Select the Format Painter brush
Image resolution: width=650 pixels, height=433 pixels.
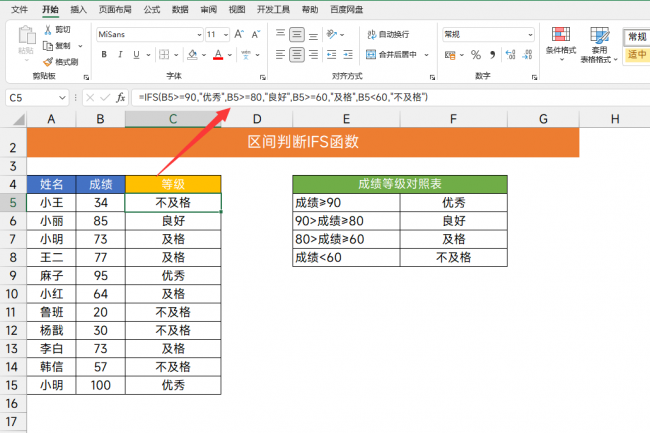click(61, 62)
